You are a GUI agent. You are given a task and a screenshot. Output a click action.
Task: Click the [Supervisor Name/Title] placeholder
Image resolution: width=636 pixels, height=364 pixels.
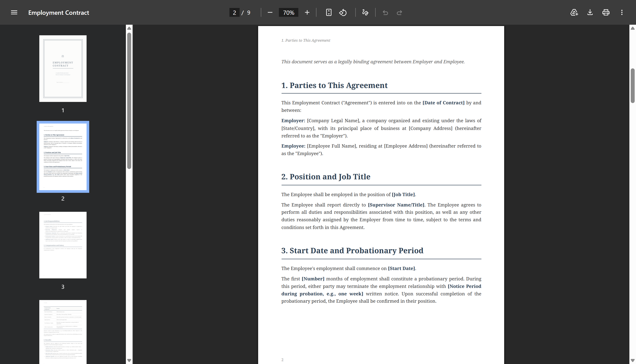(396, 205)
